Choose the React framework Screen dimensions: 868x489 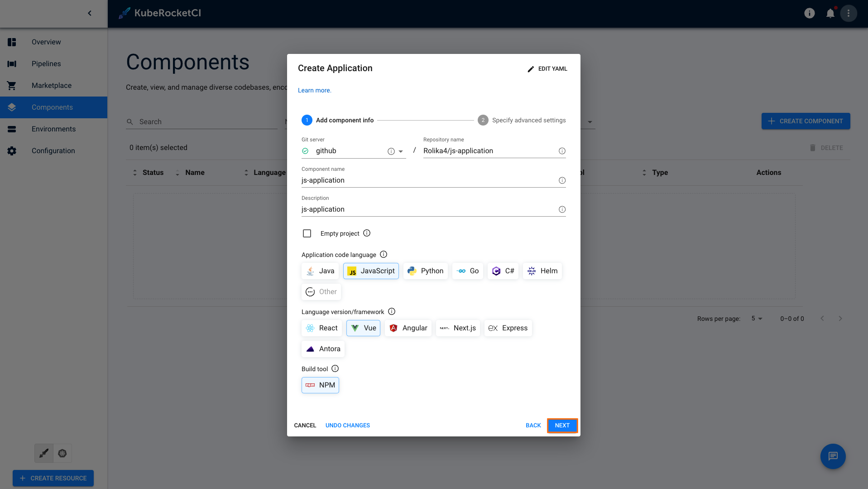click(x=321, y=328)
